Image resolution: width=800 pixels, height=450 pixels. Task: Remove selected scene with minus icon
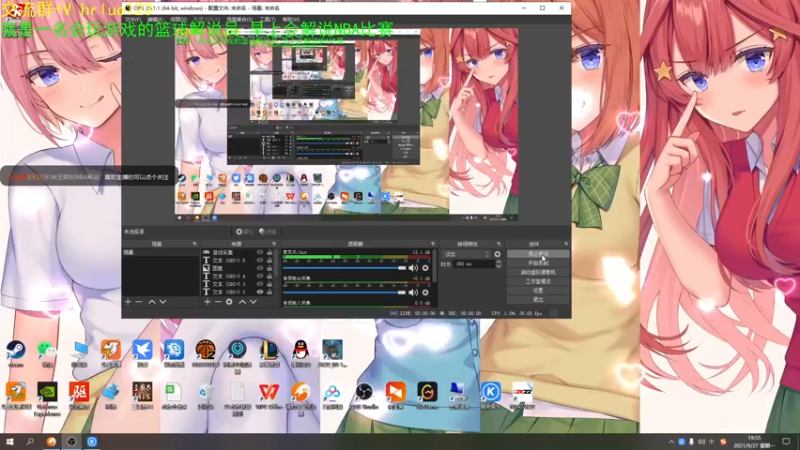pyautogui.click(x=138, y=302)
